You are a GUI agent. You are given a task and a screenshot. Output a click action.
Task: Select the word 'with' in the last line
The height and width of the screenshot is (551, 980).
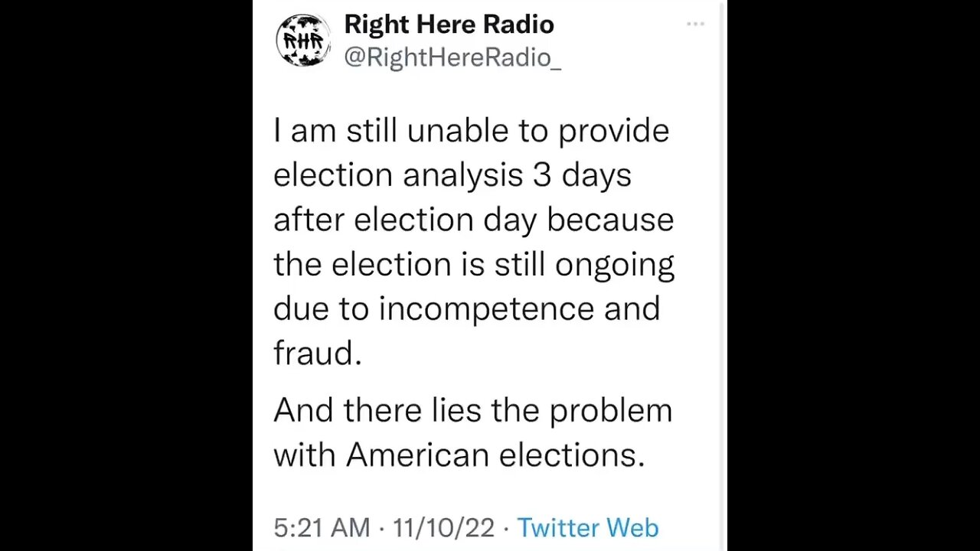point(305,455)
